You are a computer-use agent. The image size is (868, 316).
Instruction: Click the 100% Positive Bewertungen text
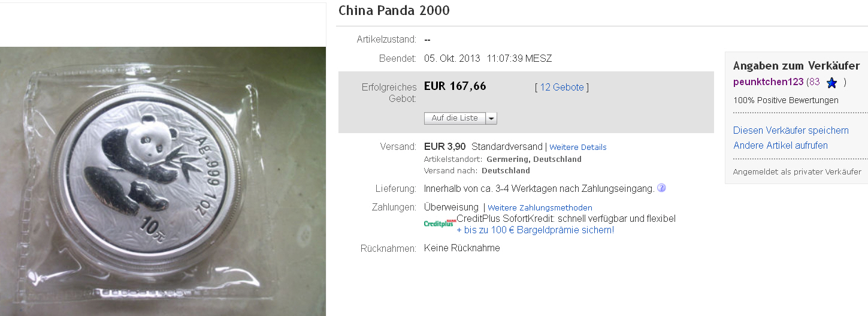click(786, 100)
